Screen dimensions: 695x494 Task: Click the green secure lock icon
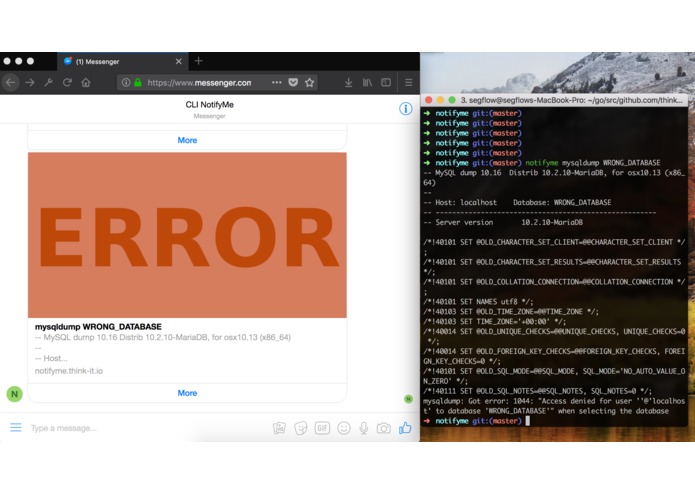tap(138, 82)
